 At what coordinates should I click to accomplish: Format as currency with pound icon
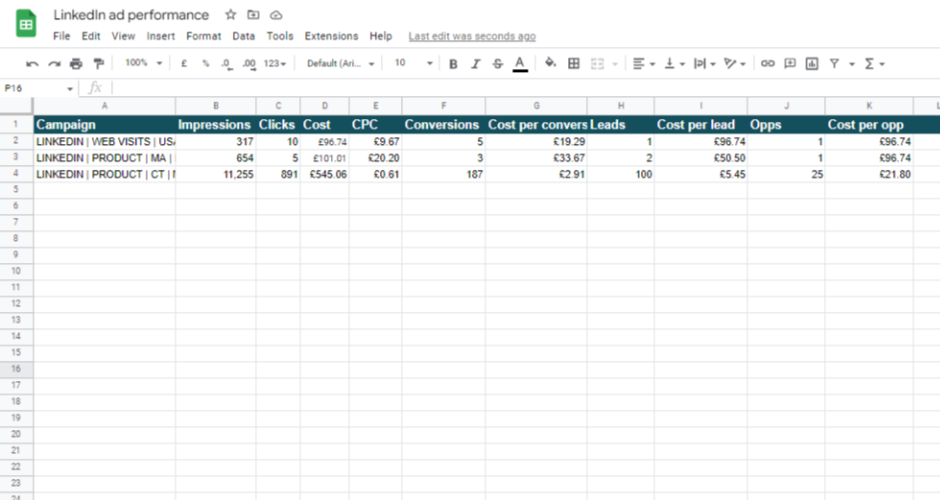[x=184, y=64]
